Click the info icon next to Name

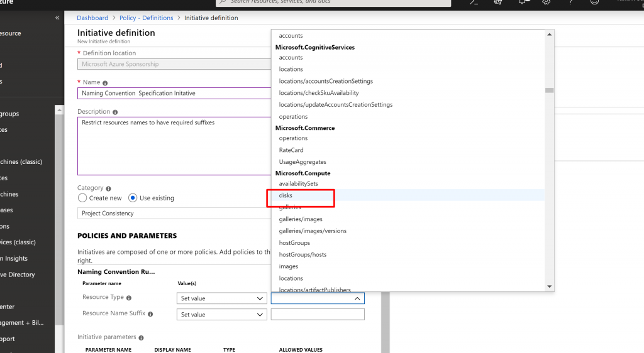click(105, 83)
